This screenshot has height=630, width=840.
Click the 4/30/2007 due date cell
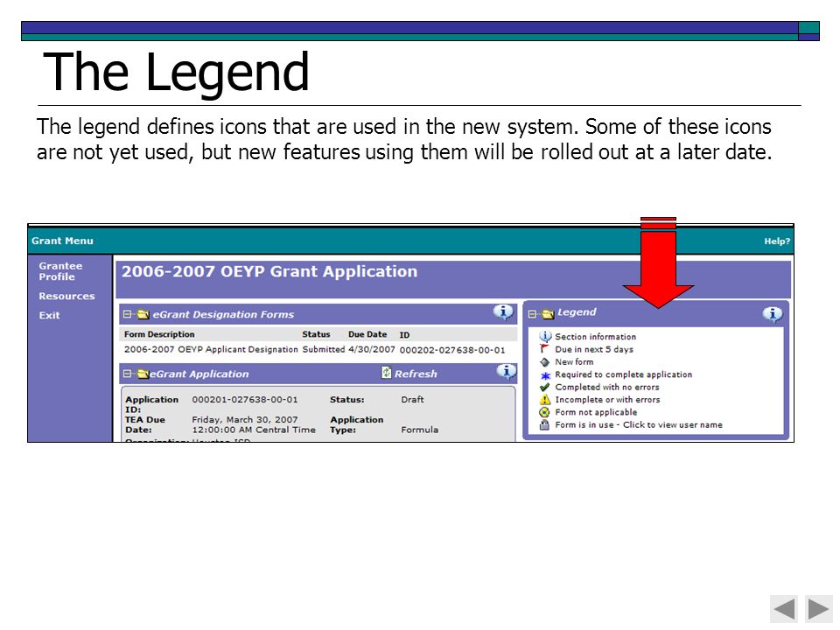pyautogui.click(x=372, y=349)
